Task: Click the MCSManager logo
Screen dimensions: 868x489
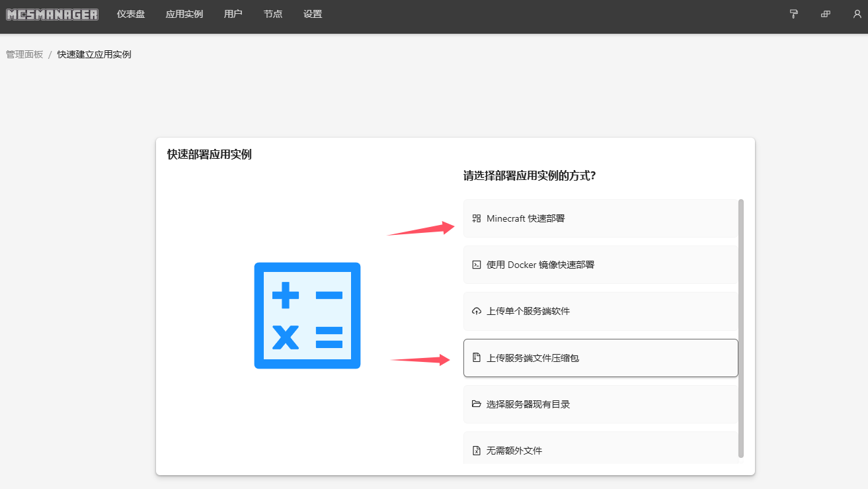Action: coord(52,14)
